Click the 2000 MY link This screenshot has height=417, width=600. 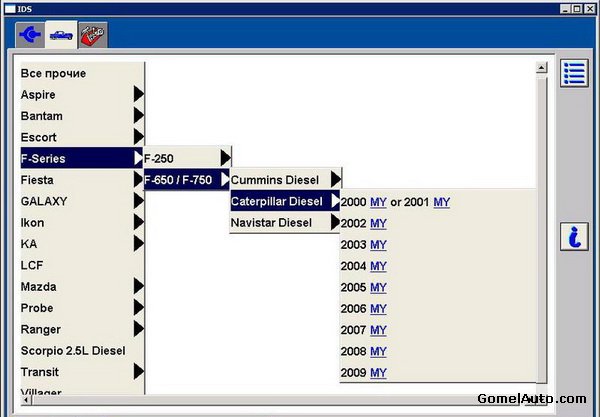tap(378, 202)
